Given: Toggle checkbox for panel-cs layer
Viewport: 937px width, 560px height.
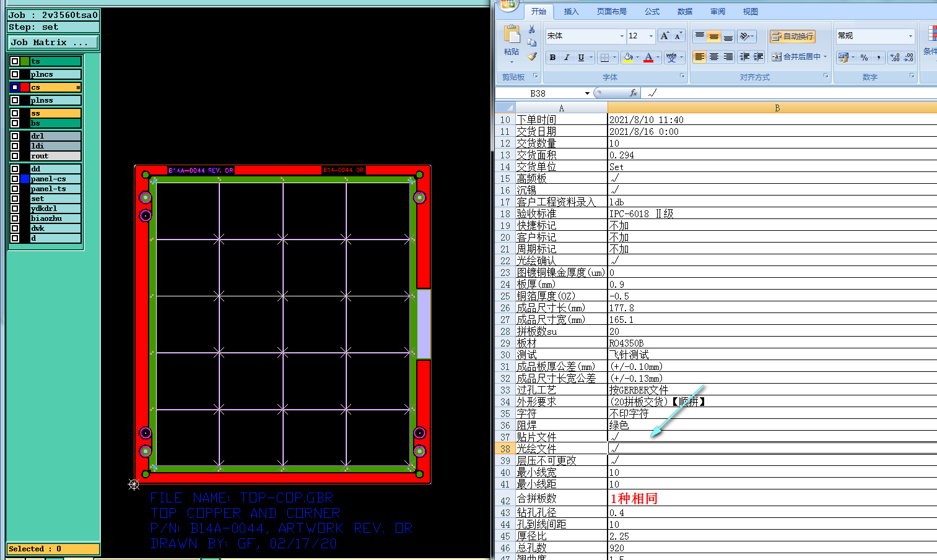Looking at the screenshot, I should [15, 179].
